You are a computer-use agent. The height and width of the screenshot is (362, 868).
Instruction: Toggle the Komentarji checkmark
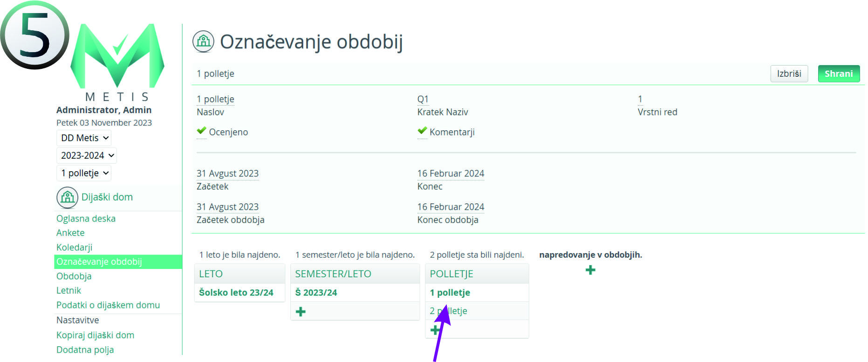coord(423,131)
